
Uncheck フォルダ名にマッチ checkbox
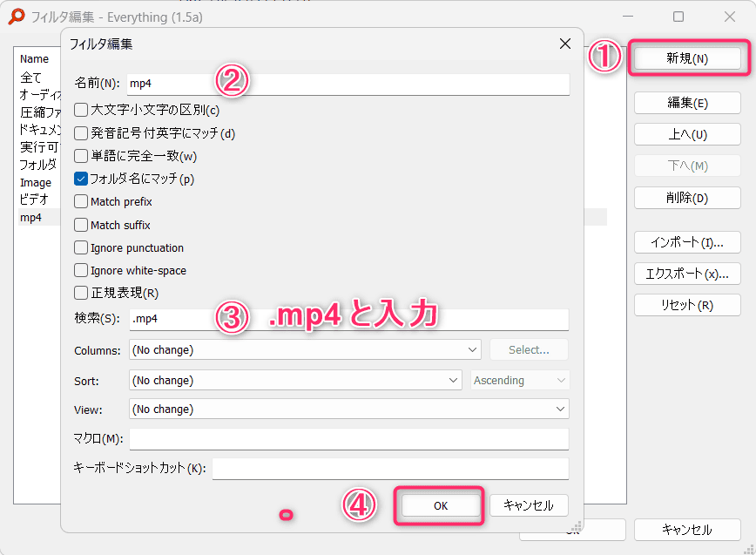pyautogui.click(x=81, y=179)
